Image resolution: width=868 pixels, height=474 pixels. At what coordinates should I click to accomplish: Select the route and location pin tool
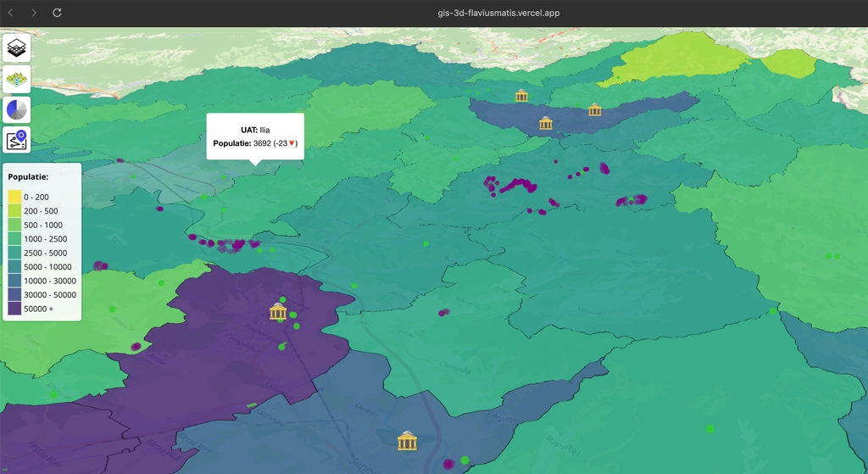click(x=17, y=140)
